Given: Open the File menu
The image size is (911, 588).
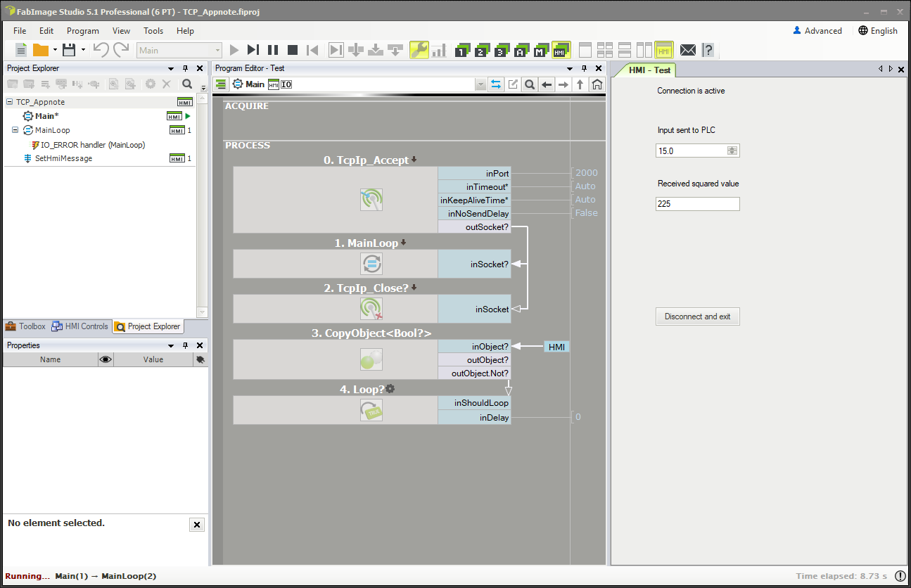Looking at the screenshot, I should (20, 31).
